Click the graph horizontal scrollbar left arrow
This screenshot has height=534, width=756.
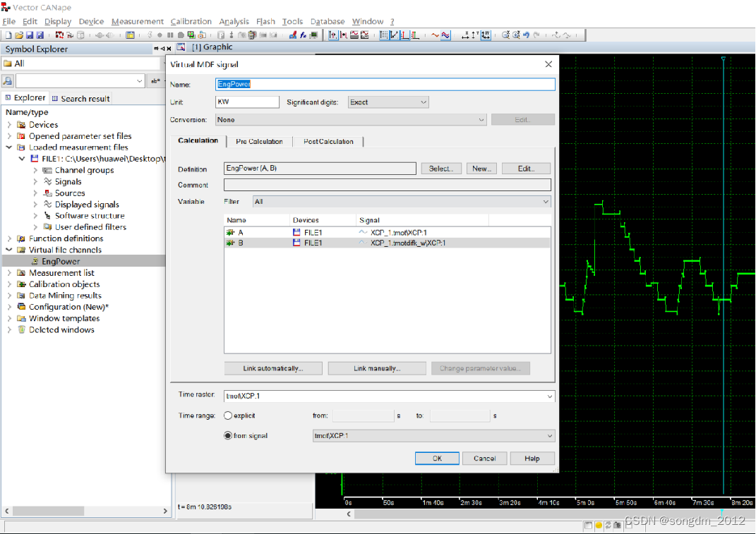[x=349, y=514]
